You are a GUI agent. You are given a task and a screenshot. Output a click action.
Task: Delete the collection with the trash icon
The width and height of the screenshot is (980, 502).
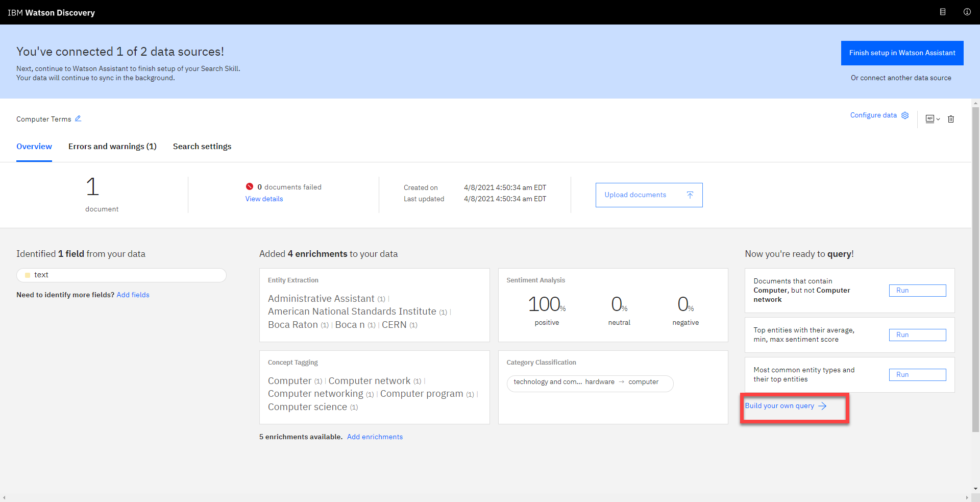point(951,119)
